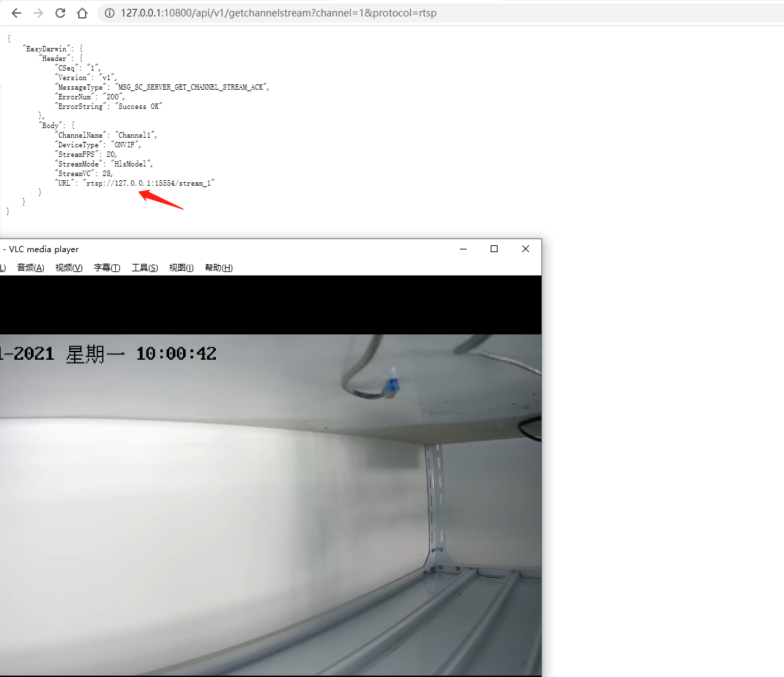Open the 字幕(T) menu in VLC
Screen dimensions: 784x677
tap(107, 268)
